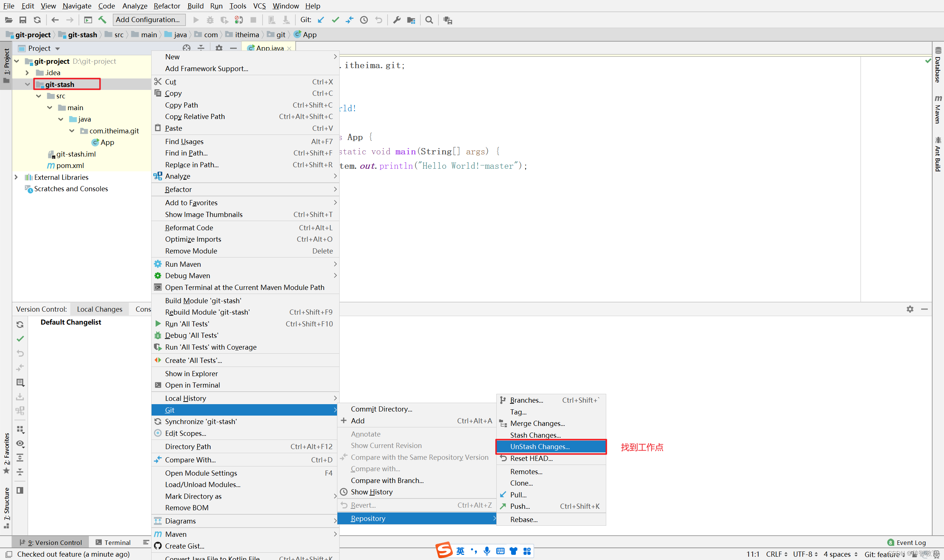Image resolution: width=944 pixels, height=560 pixels.
Task: Click the Search Everywhere magnifier icon
Action: pyautogui.click(x=429, y=20)
